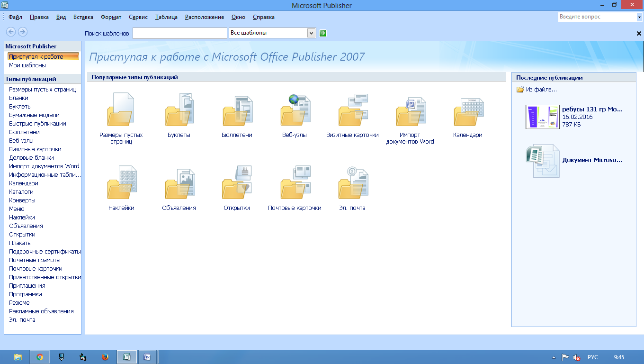Open the Размеры пустых страниц folder icon

(121, 109)
